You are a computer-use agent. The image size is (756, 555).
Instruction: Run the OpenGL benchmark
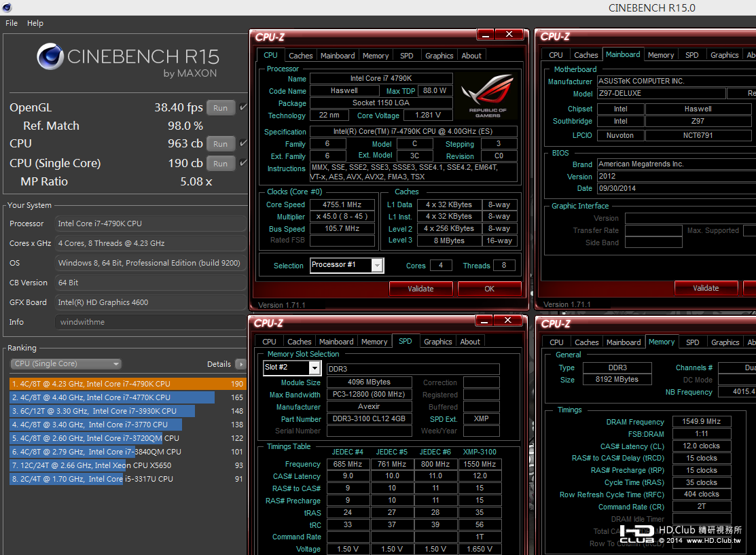(220, 108)
